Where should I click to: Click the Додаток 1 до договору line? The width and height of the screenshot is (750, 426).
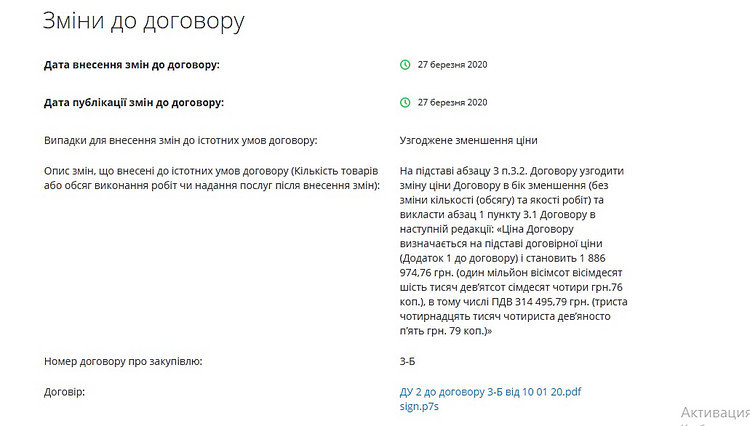click(503, 258)
